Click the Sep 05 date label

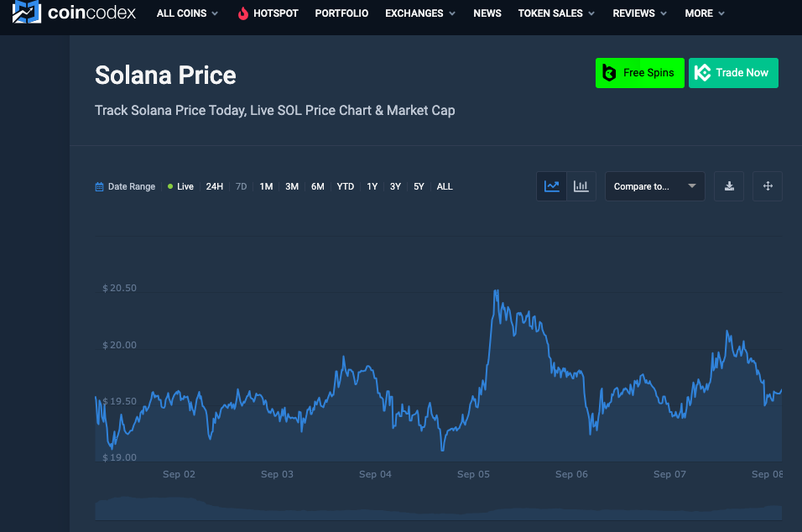click(x=474, y=474)
